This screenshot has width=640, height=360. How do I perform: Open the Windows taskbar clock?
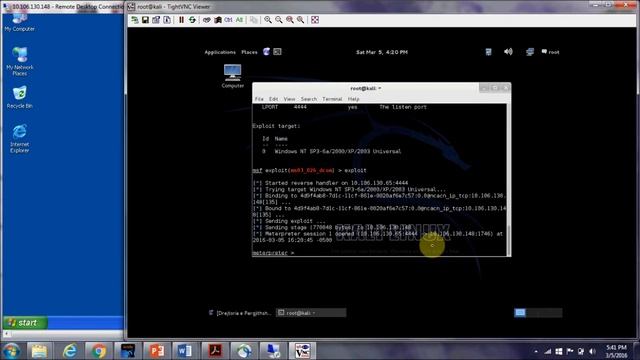[x=616, y=351]
